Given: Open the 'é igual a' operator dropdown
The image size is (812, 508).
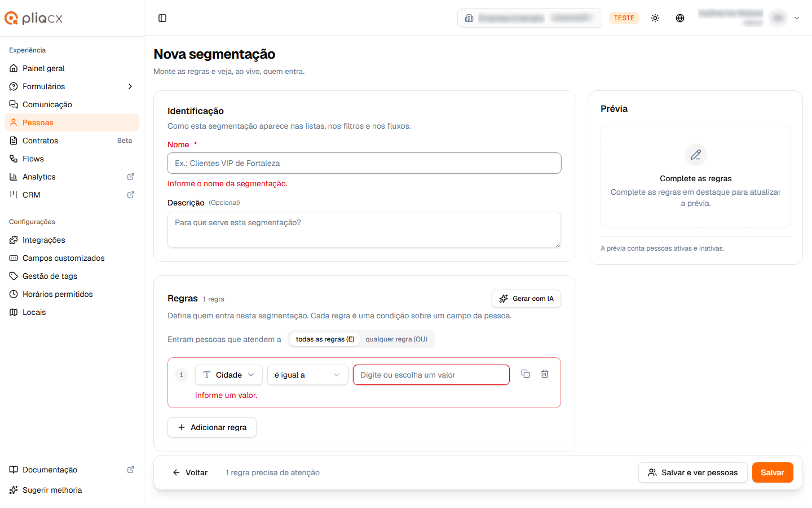Looking at the screenshot, I should (x=308, y=375).
